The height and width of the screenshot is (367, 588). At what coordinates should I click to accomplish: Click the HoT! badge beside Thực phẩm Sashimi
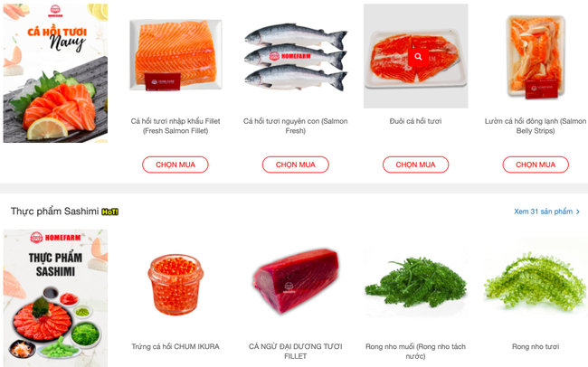tap(109, 212)
